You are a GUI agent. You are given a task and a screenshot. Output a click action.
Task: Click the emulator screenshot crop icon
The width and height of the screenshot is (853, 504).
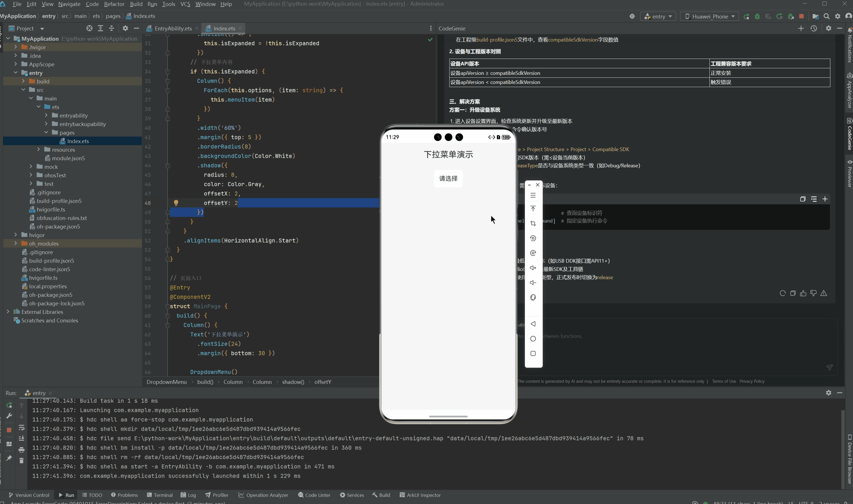click(x=533, y=224)
